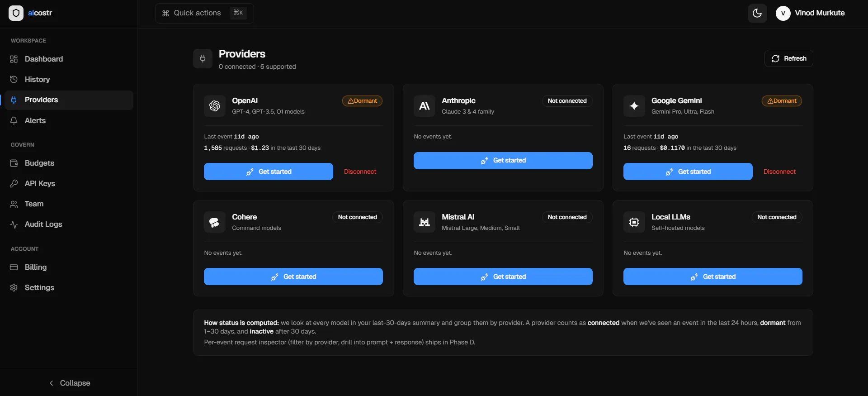868x396 pixels.
Task: Go to the Team page
Action: pos(69,204)
